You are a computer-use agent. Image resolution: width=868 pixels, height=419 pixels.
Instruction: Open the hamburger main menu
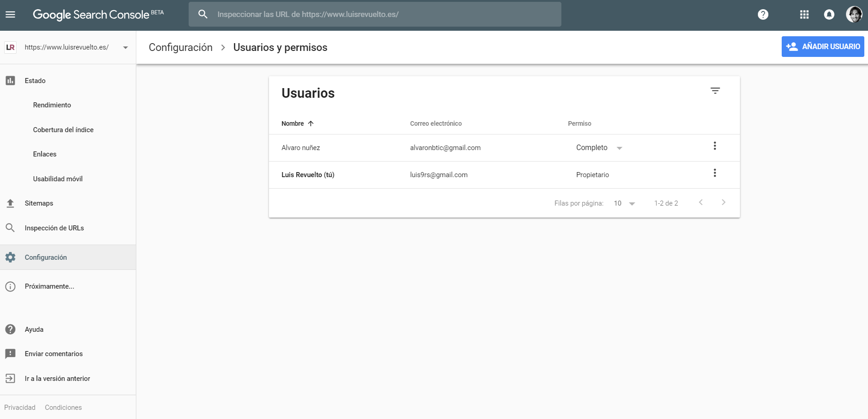(10, 15)
